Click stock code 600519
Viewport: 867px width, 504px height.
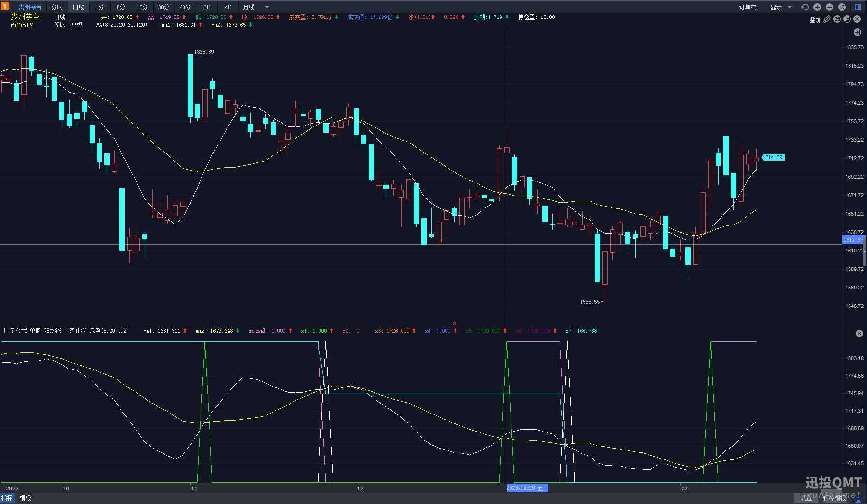(x=22, y=25)
